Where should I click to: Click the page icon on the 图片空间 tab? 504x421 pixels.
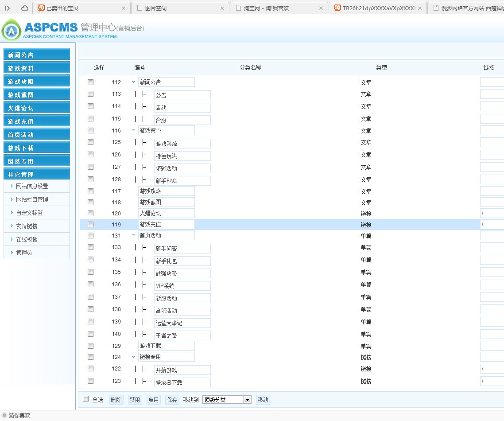140,8
